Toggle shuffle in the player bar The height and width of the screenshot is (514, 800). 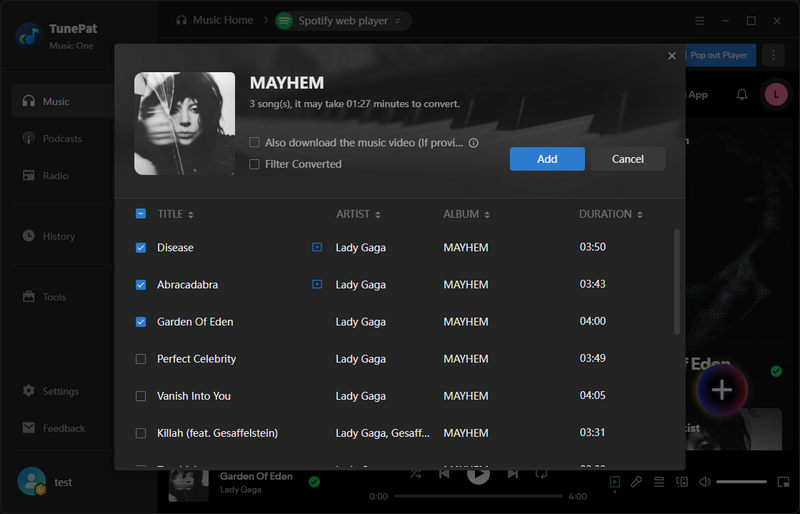click(x=415, y=474)
